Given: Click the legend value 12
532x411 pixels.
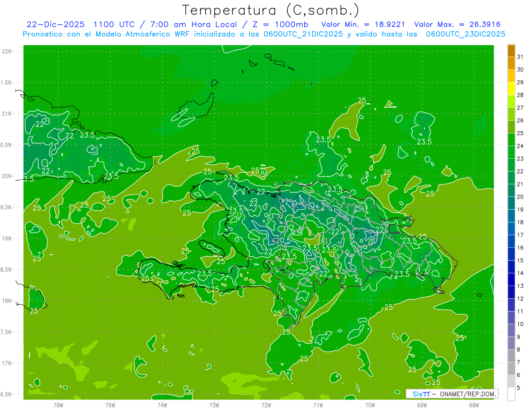Looking at the screenshot, I should (520, 298).
